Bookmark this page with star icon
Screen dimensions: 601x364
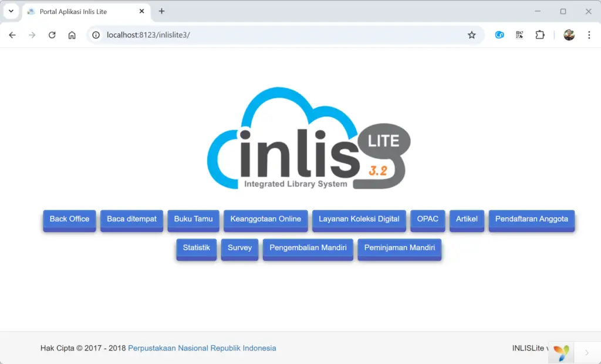click(x=471, y=35)
